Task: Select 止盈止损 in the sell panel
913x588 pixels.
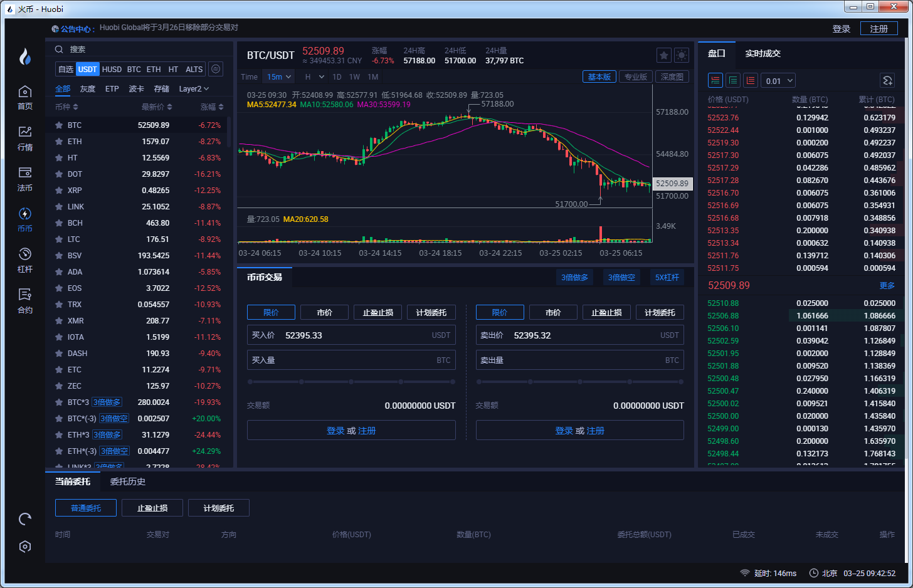Action: point(606,312)
